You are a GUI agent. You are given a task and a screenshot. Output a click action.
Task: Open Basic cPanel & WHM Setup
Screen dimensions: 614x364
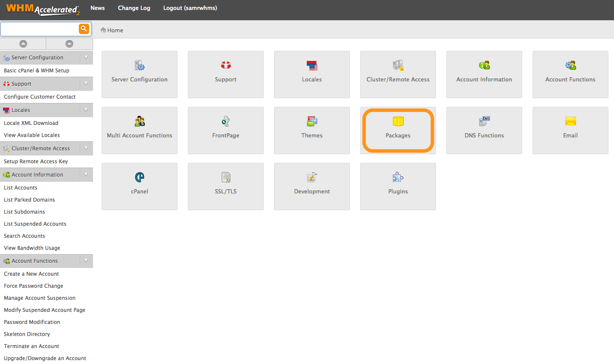pyautogui.click(x=37, y=71)
